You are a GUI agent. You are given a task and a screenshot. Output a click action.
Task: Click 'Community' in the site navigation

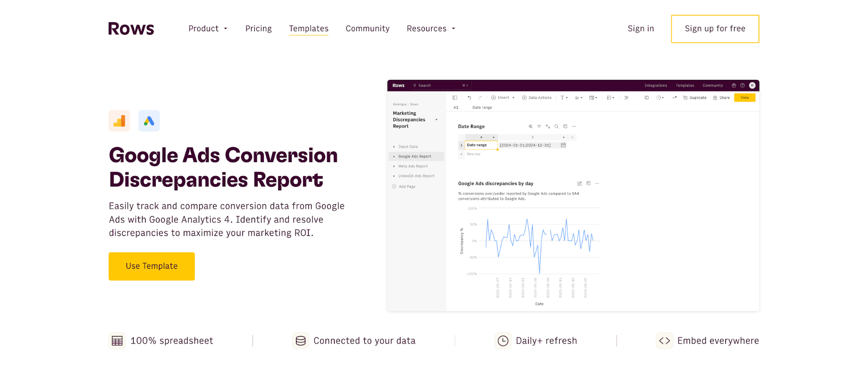tap(367, 29)
